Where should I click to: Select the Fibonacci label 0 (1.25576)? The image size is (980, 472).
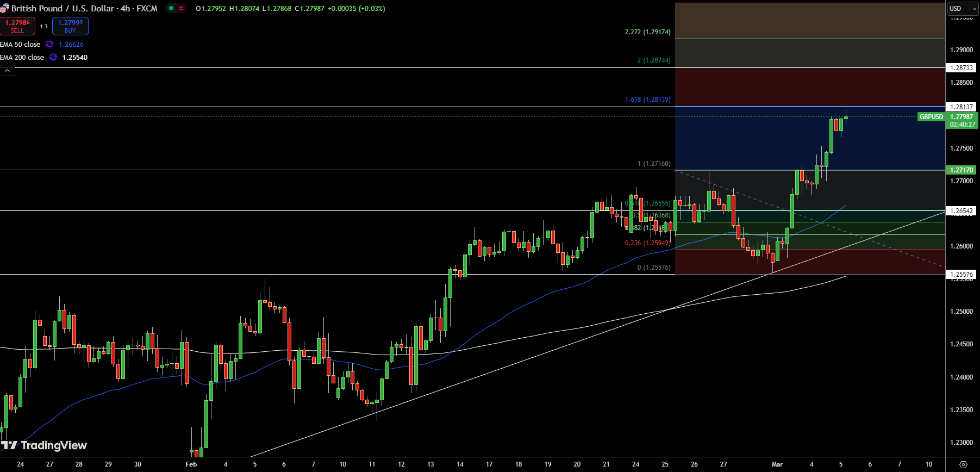coord(654,268)
